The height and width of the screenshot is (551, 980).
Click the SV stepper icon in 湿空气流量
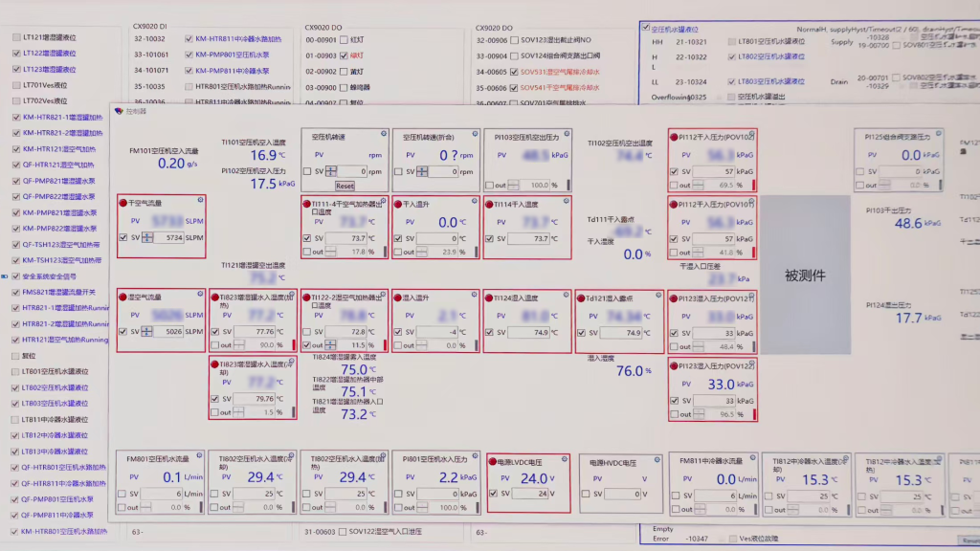coord(148,332)
